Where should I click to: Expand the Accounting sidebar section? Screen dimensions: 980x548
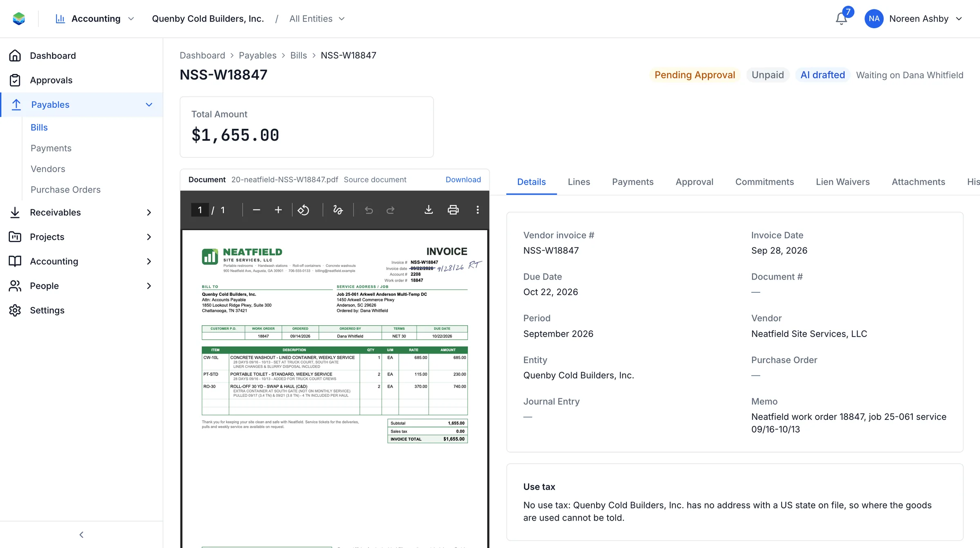149,261
